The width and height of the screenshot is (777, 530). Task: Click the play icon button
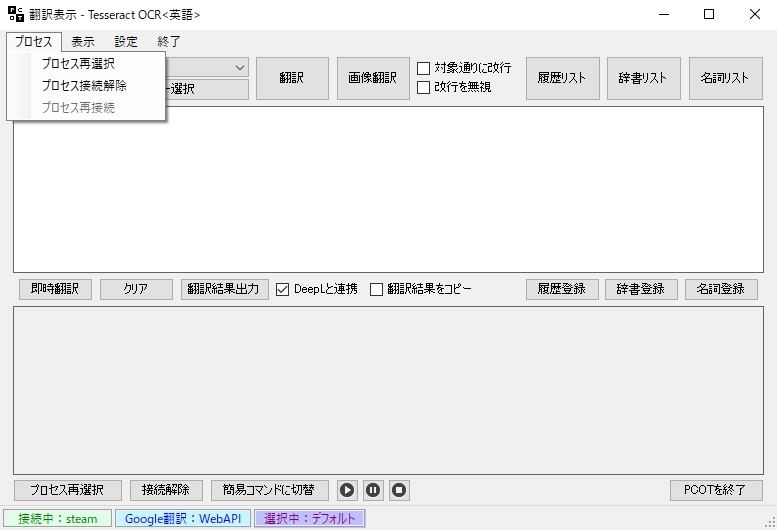(347, 490)
